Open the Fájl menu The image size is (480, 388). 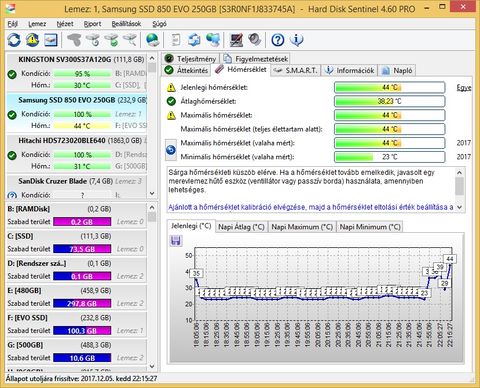click(x=12, y=24)
